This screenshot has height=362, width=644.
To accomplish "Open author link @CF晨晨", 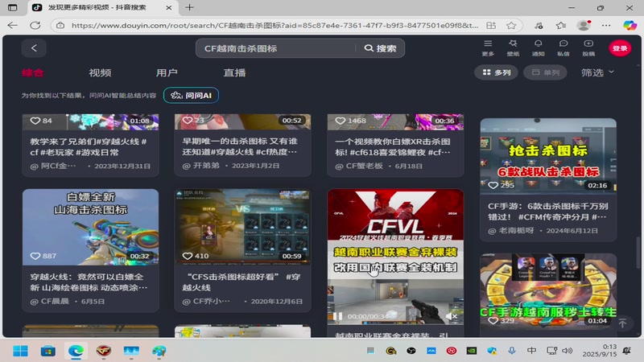I will point(50,301).
